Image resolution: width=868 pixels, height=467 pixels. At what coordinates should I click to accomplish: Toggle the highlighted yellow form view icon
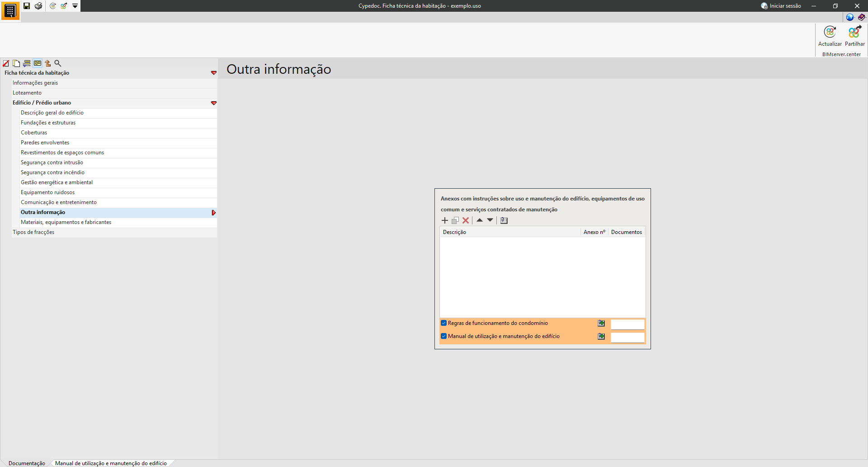(x=38, y=63)
